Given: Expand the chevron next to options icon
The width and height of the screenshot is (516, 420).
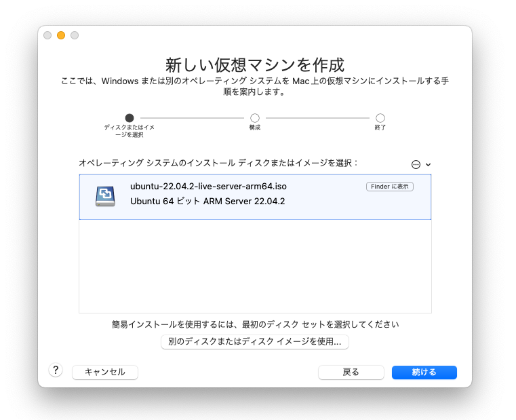Looking at the screenshot, I should (428, 164).
